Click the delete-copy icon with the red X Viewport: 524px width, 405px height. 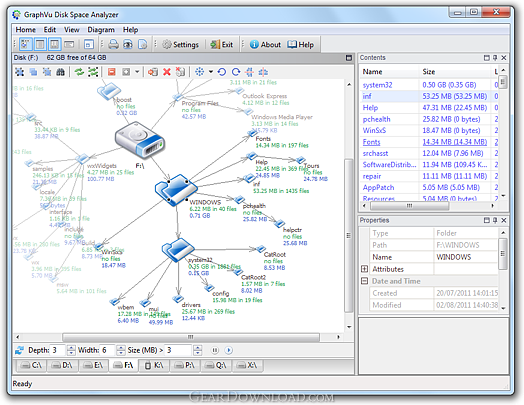tap(180, 72)
